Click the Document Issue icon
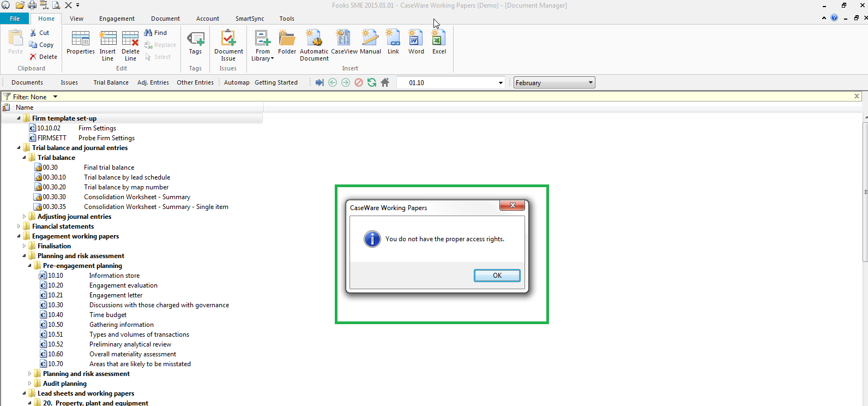 (228, 38)
